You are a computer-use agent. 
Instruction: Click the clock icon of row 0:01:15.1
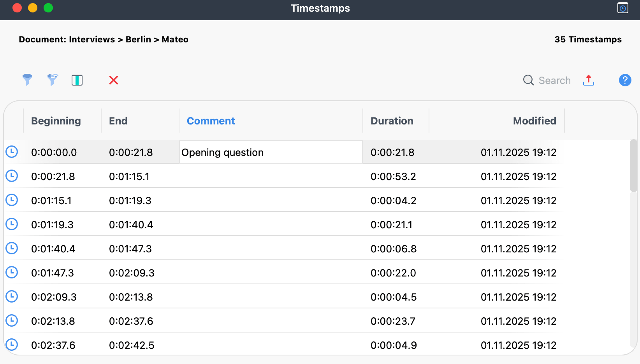[x=12, y=200]
